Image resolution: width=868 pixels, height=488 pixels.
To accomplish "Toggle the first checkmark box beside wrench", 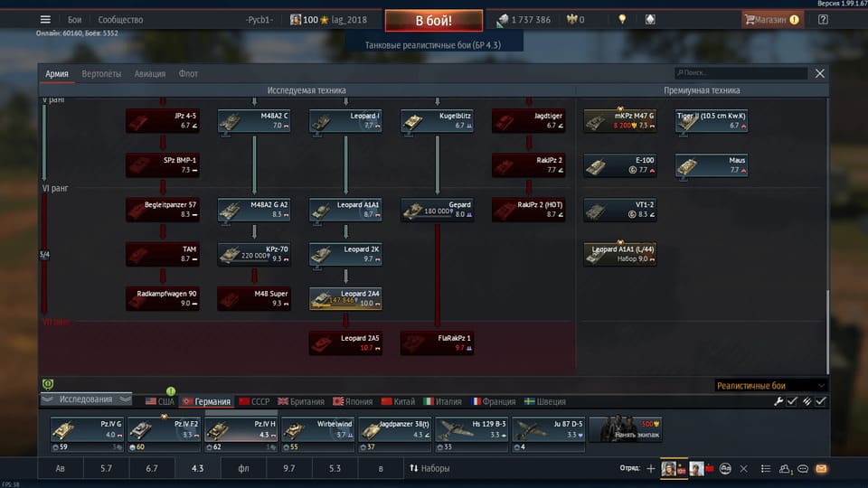I will [x=792, y=401].
